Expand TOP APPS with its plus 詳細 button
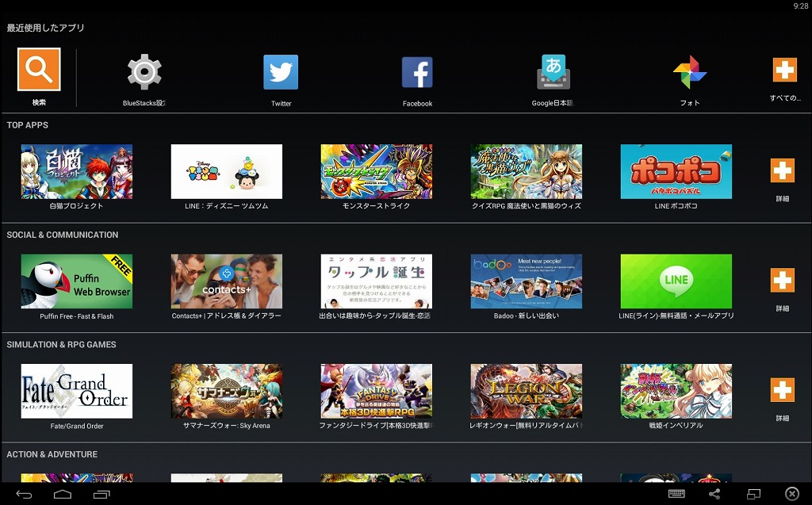Image resolution: width=812 pixels, height=505 pixels. point(782,170)
